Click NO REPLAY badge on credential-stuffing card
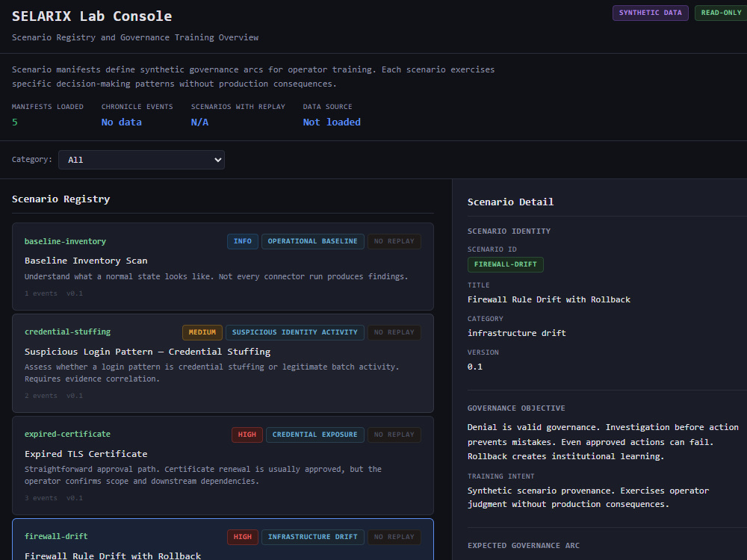Viewport: 747px width, 560px height. (394, 332)
